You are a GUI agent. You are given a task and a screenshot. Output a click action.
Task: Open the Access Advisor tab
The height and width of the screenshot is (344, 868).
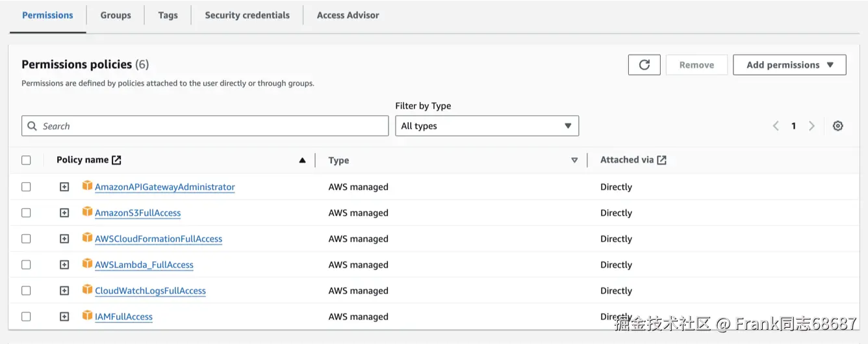[x=348, y=15]
